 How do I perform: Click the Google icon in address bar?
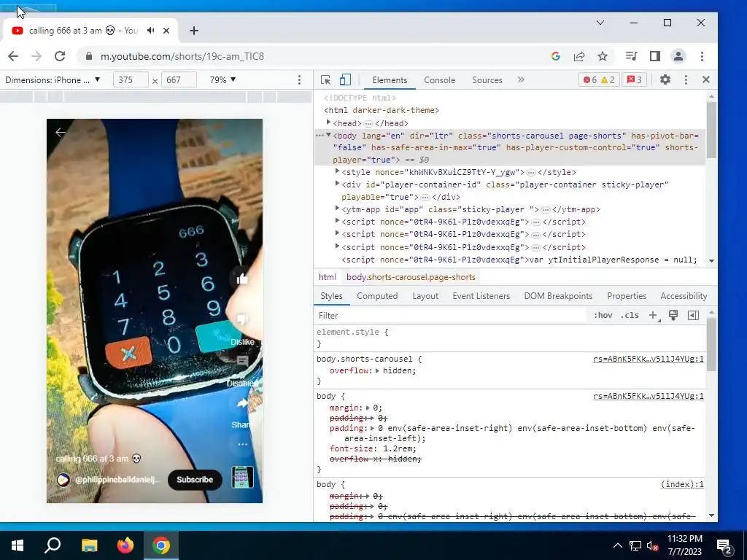[x=555, y=56]
